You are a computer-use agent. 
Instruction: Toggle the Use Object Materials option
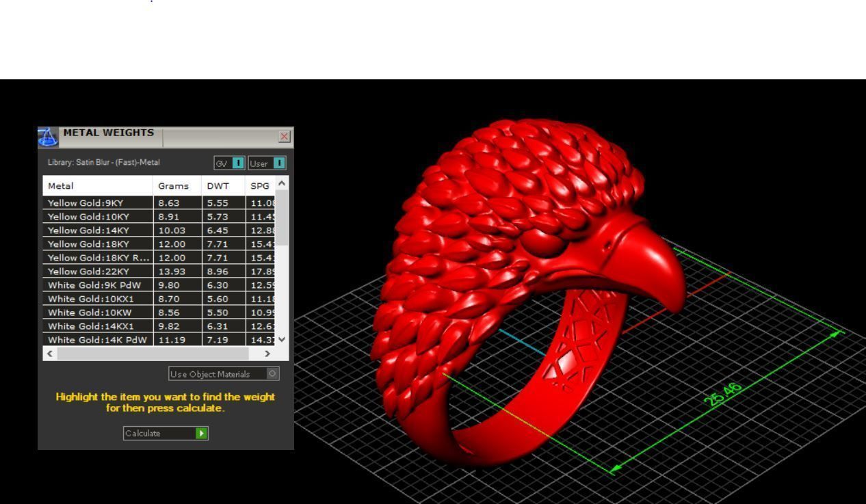pos(224,374)
